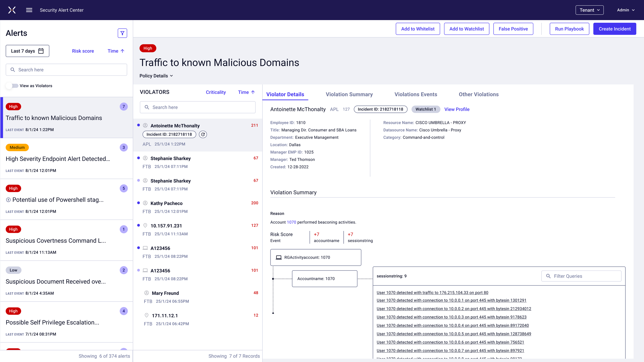The height and width of the screenshot is (362, 644).
Task: Open the hamburger navigation menu
Action: click(x=29, y=10)
